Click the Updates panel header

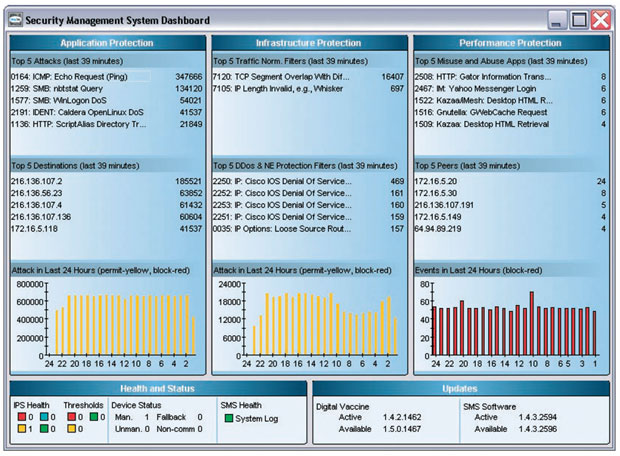(460, 388)
